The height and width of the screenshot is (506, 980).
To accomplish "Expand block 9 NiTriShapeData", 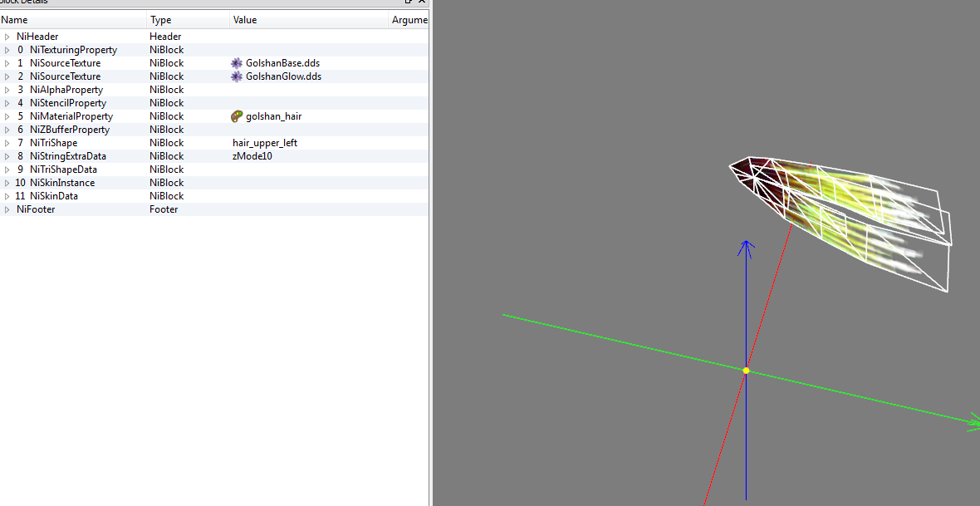I will [x=7, y=169].
